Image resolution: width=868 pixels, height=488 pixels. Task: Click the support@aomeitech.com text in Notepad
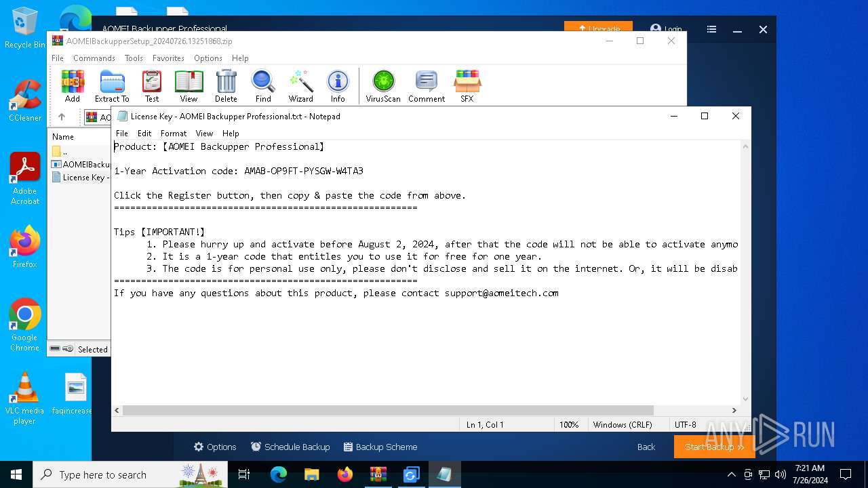click(502, 293)
